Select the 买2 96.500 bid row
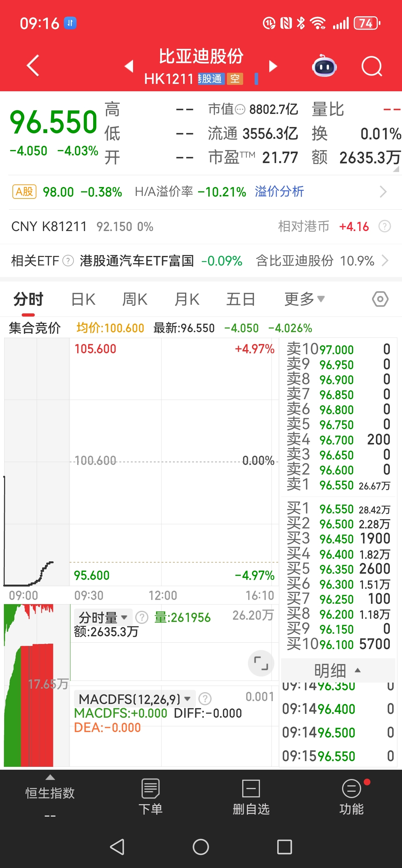 click(338, 524)
